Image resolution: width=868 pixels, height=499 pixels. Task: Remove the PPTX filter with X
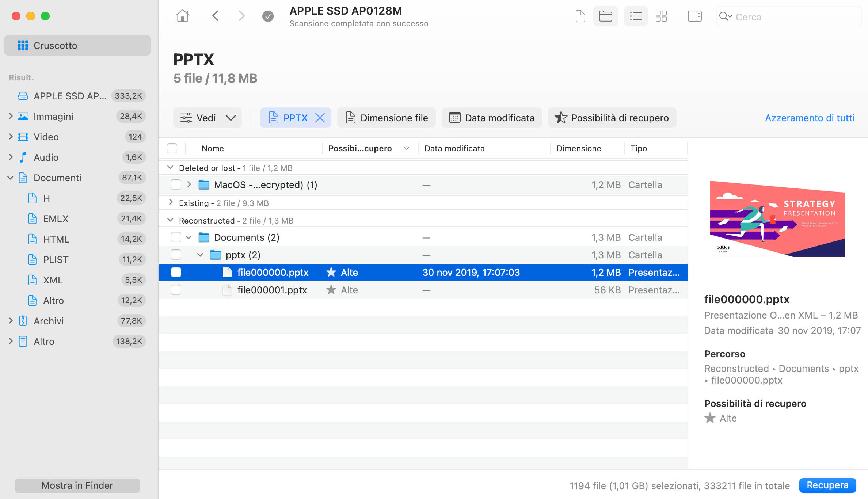tap(320, 118)
